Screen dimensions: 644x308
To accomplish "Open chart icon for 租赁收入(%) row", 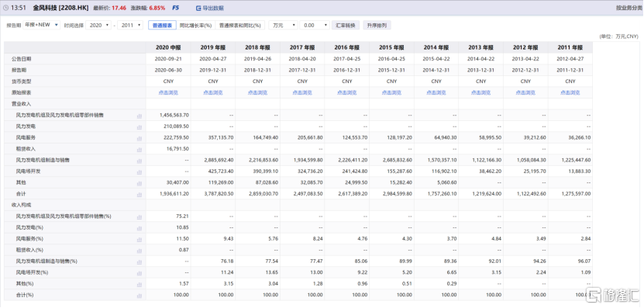I will click(139, 251).
